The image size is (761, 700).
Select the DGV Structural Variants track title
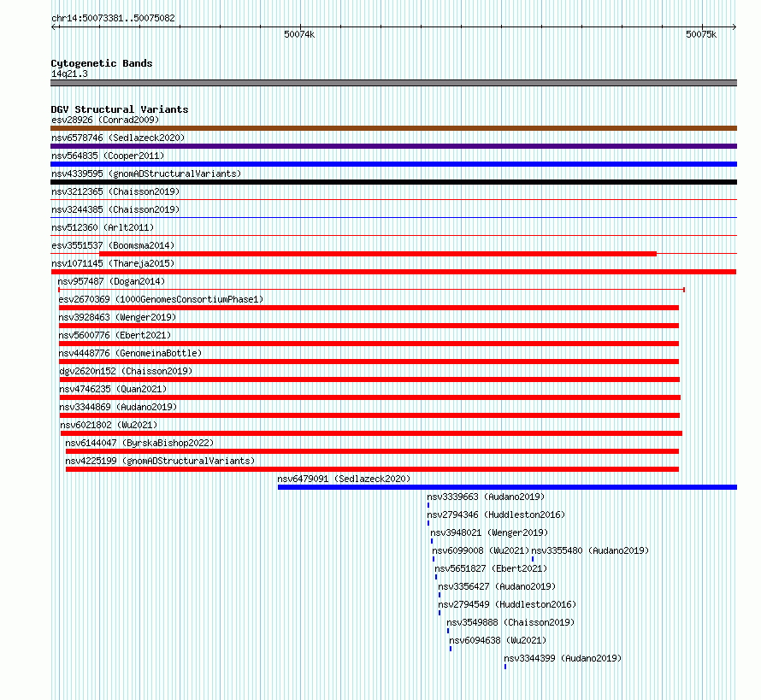click(120, 109)
